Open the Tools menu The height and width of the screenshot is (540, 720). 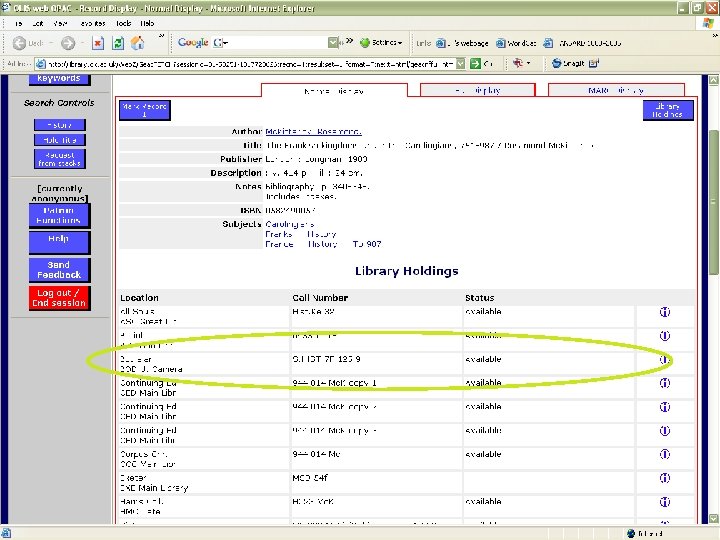124,23
